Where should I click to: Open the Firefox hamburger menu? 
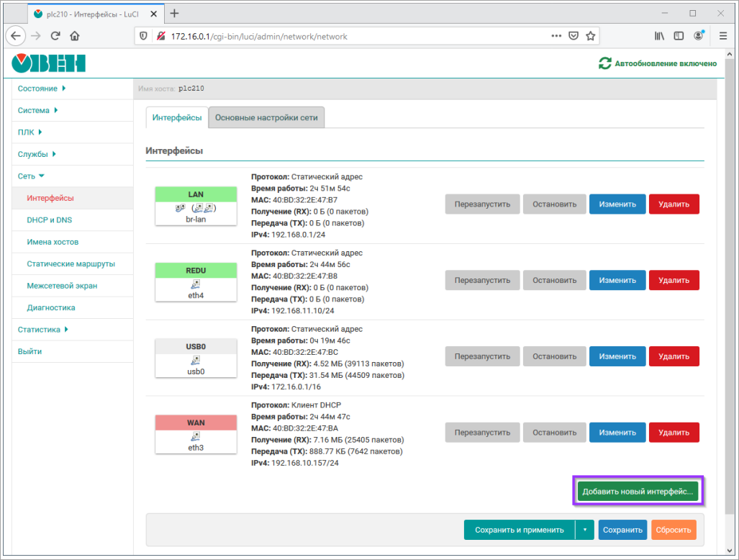coord(722,36)
